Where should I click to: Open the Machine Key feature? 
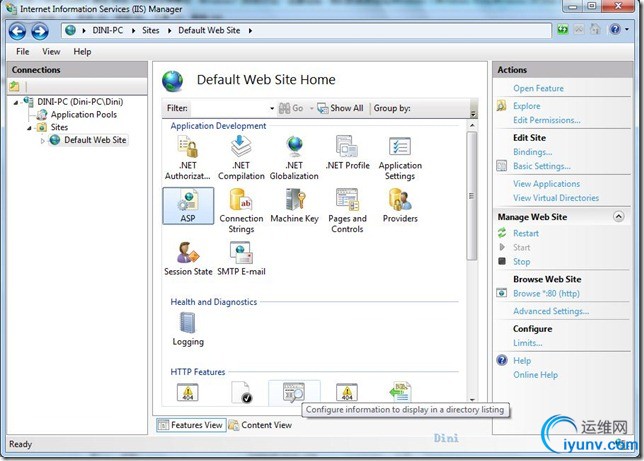(x=294, y=206)
